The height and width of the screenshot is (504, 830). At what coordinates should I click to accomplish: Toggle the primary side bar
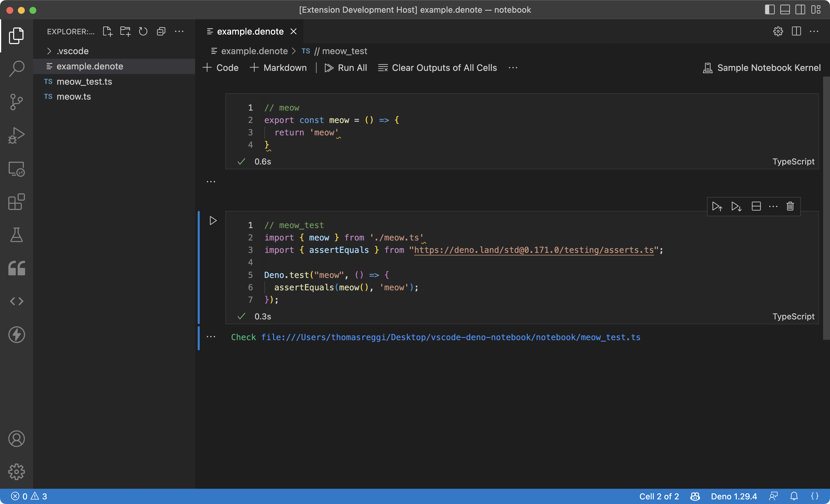coord(769,10)
